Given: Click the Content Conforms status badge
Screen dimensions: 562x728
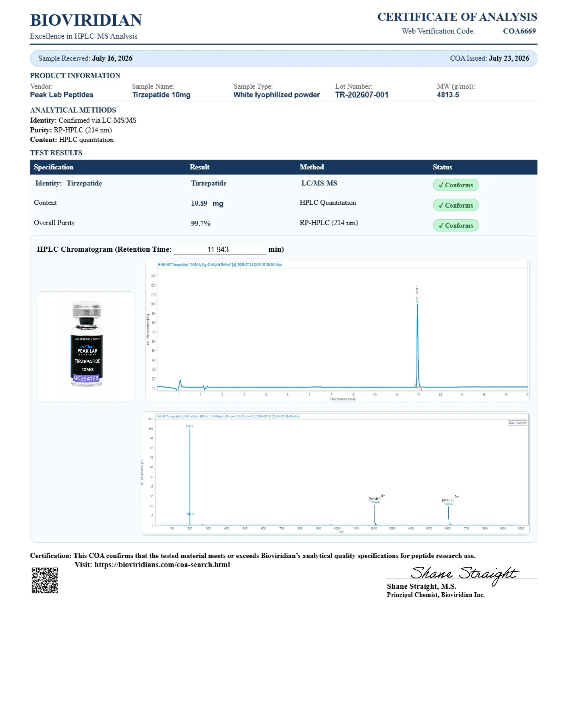Looking at the screenshot, I should [455, 205].
